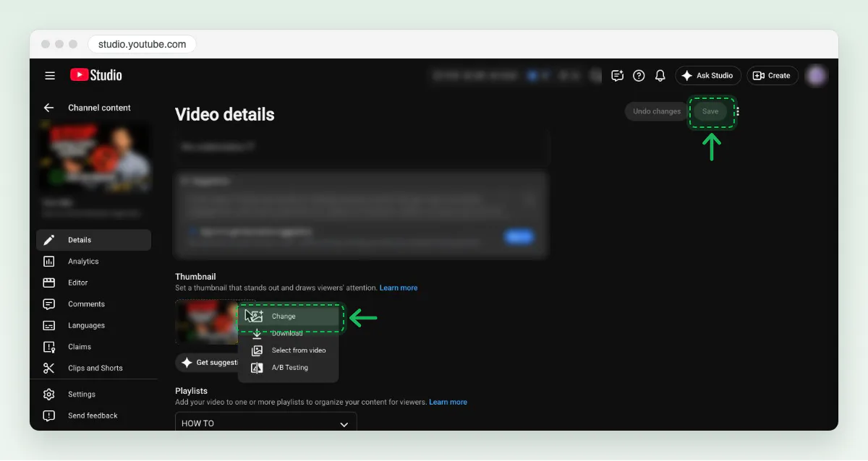Open Learn more link under Playlists
This screenshot has height=461, width=868.
pos(448,402)
